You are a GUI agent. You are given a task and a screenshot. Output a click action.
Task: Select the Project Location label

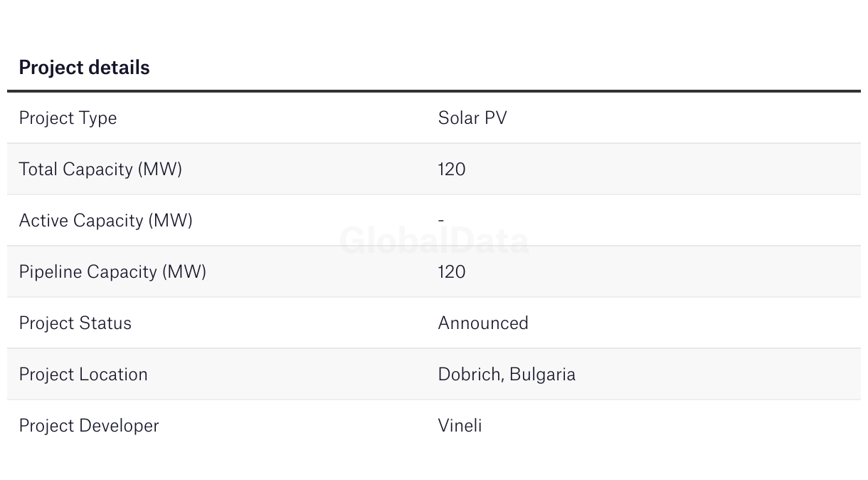point(83,375)
